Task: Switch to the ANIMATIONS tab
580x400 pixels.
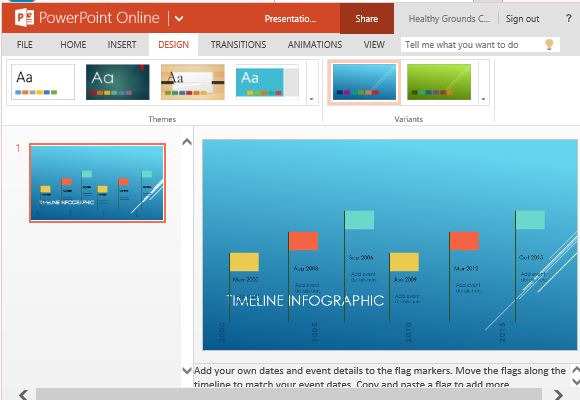Action: point(315,45)
